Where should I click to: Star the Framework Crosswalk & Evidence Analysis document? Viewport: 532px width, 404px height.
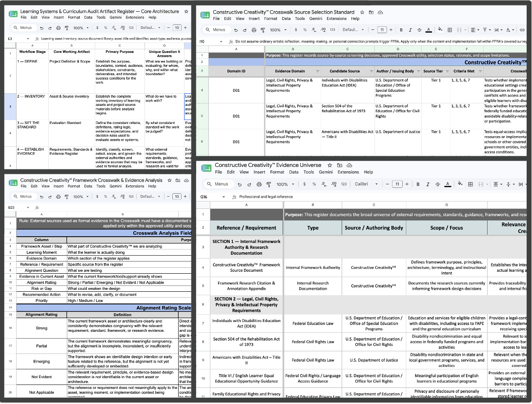(x=169, y=180)
